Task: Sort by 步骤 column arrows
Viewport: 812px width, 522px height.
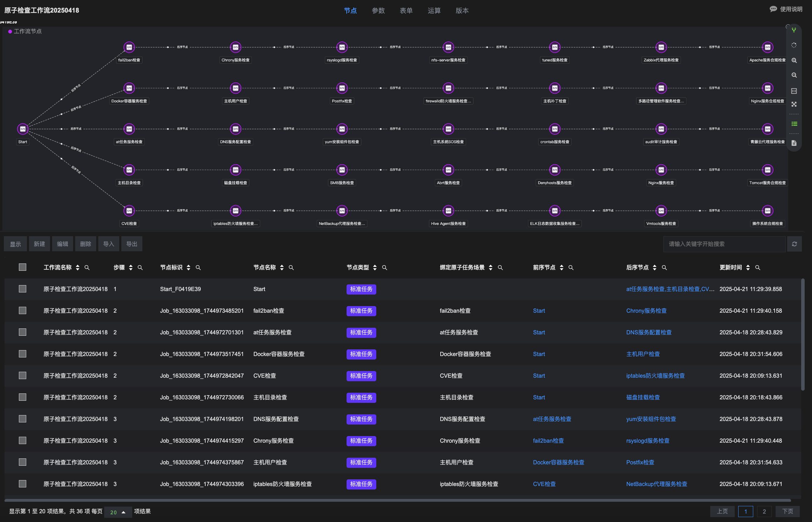Action: coord(131,268)
